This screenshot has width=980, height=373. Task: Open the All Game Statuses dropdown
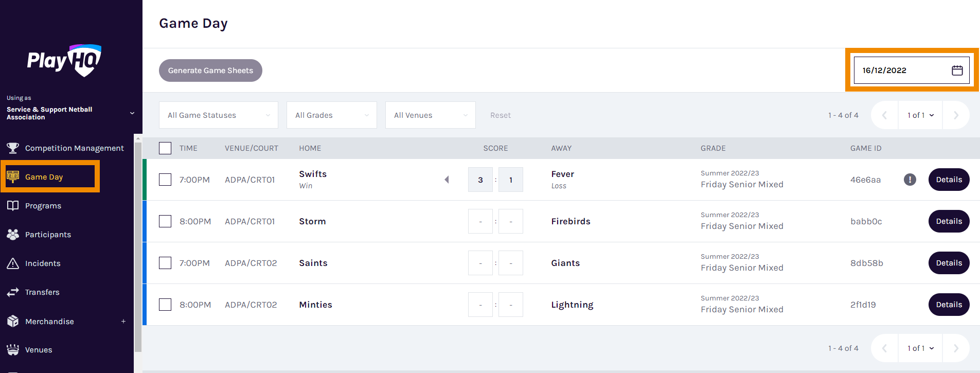[218, 115]
